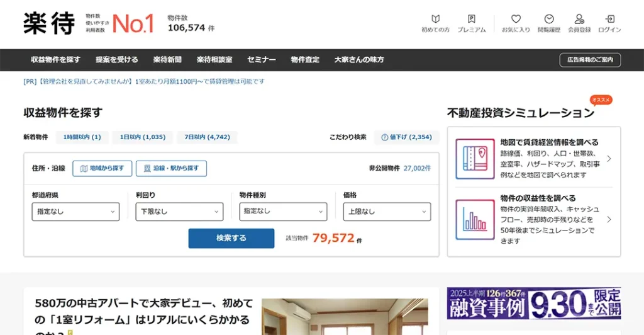Click the 初めての方 book icon
This screenshot has height=335, width=644.
coord(435,20)
